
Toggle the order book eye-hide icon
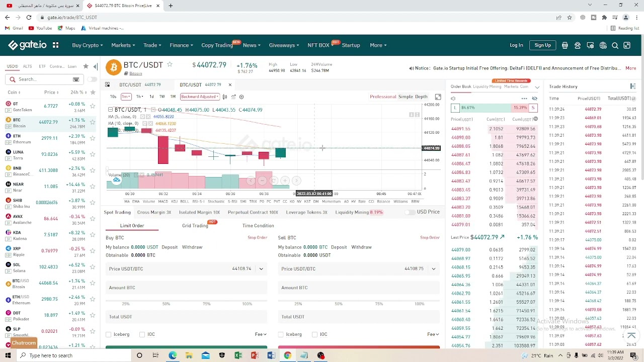coord(534,99)
